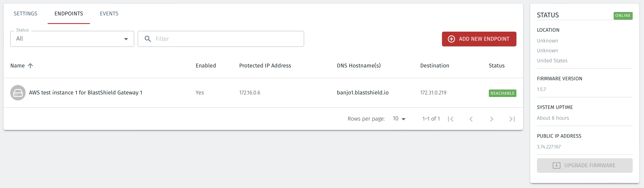Switch to the Settings tab

pyautogui.click(x=25, y=14)
